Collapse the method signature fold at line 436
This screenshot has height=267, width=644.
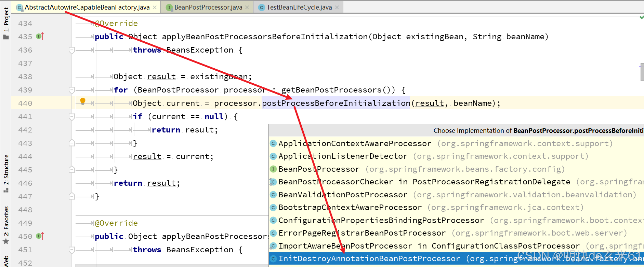pos(72,50)
